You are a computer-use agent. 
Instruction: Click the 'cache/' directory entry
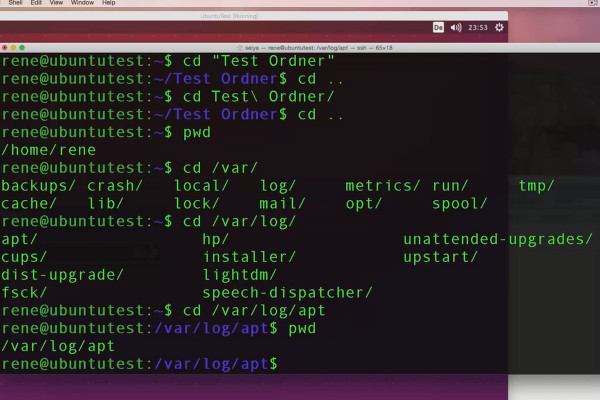click(29, 204)
